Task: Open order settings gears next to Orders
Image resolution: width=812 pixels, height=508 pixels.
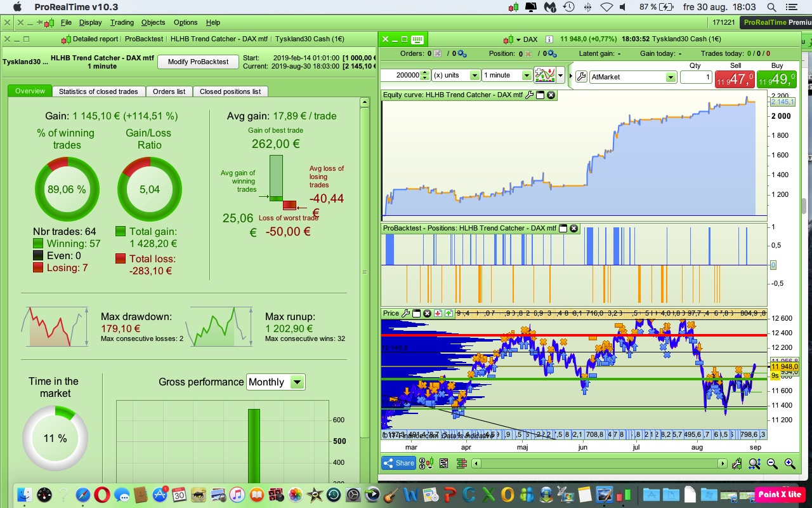Action: [462, 54]
